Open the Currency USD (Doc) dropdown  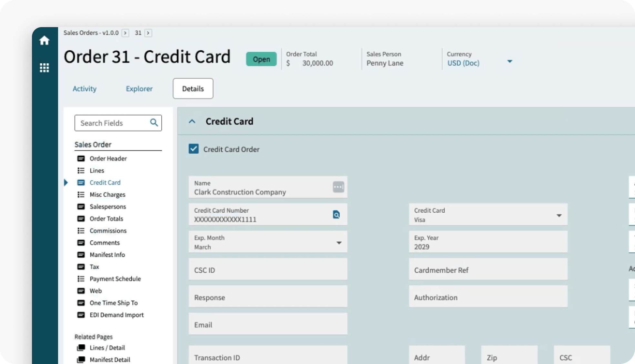(x=509, y=61)
